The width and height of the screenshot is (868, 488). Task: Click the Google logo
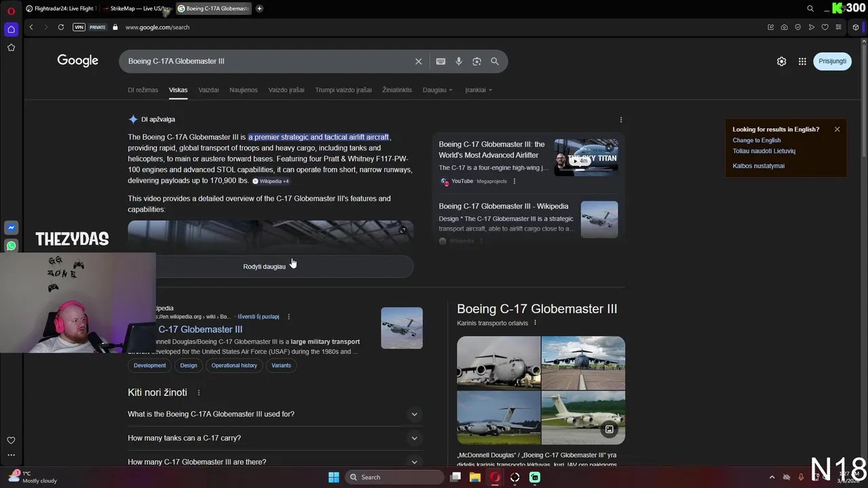click(x=78, y=60)
